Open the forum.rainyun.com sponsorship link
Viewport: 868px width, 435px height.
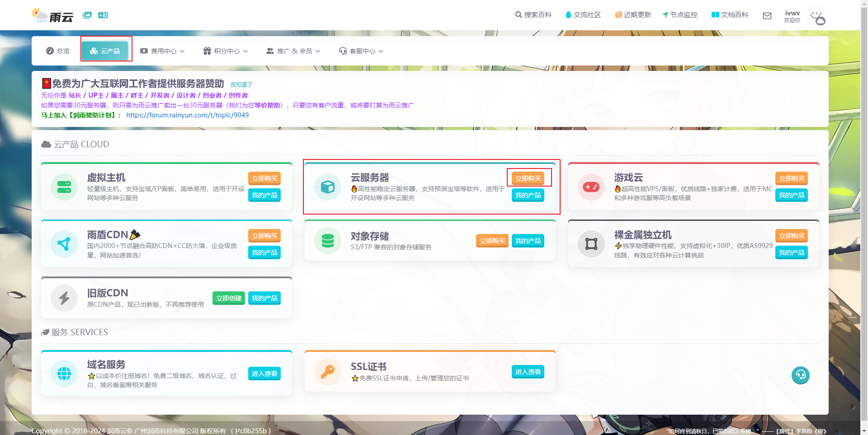pyautogui.click(x=187, y=115)
